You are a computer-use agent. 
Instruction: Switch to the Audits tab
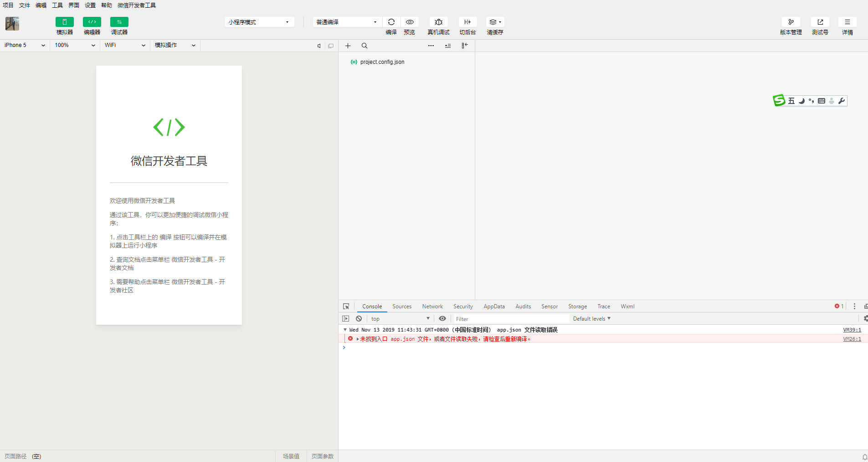point(523,306)
